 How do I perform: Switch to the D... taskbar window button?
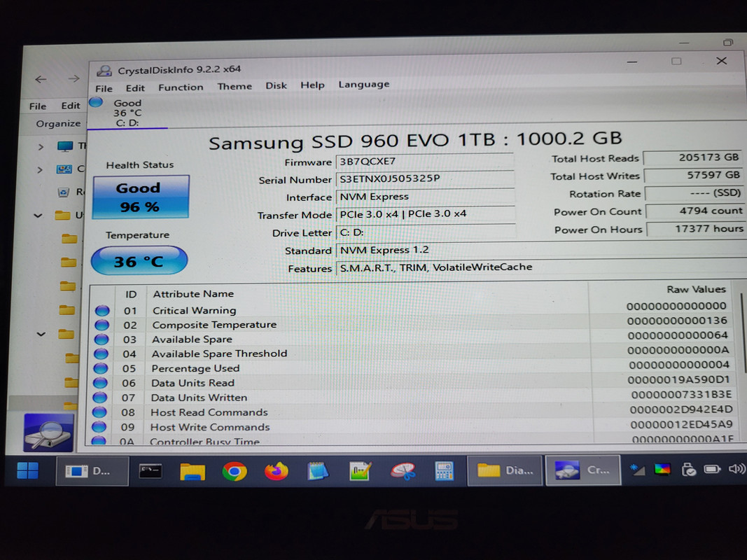92,471
